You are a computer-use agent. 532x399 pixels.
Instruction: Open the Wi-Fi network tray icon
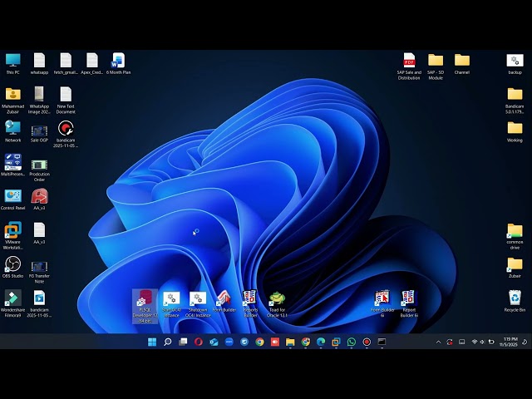(x=475, y=342)
